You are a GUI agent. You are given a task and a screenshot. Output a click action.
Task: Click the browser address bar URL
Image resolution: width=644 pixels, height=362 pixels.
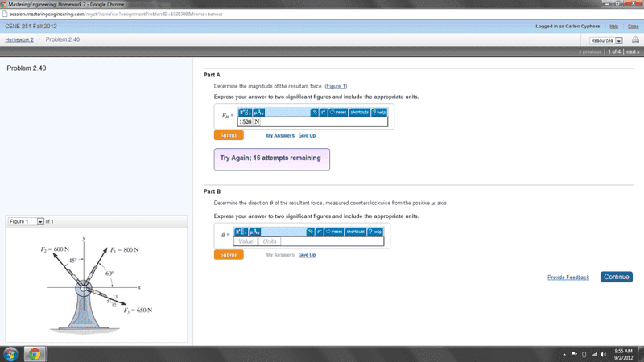[x=116, y=14]
